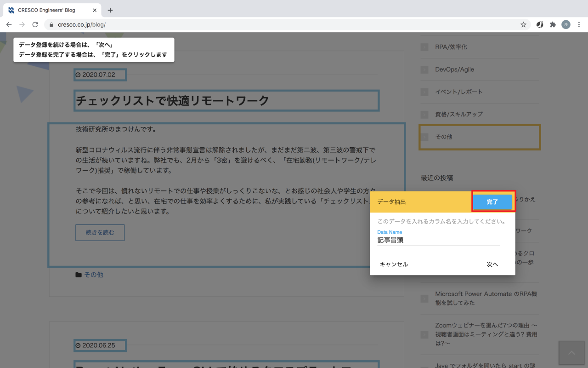Toggle the DevOps/Agile checkbox

coord(424,69)
